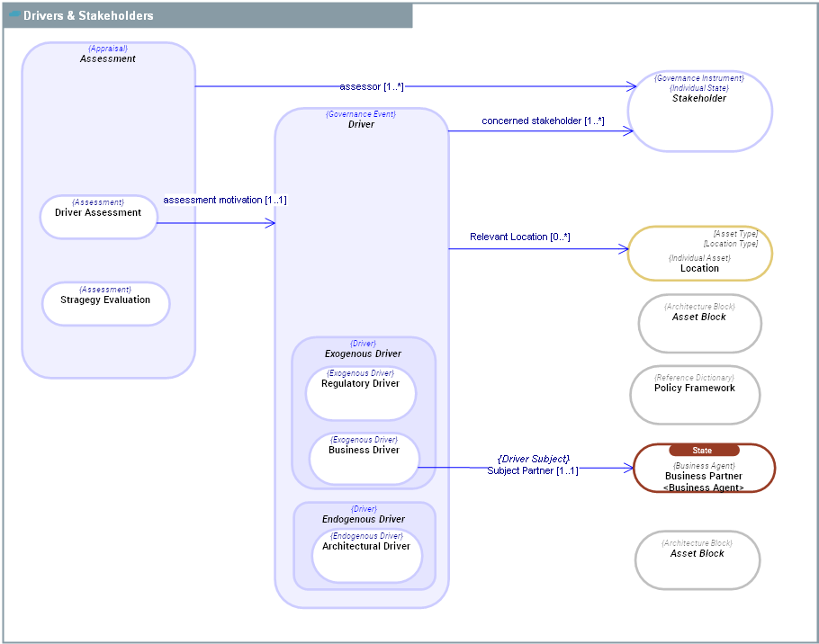Click the Architectural Driver node
The height and width of the screenshot is (644, 819).
click(366, 554)
